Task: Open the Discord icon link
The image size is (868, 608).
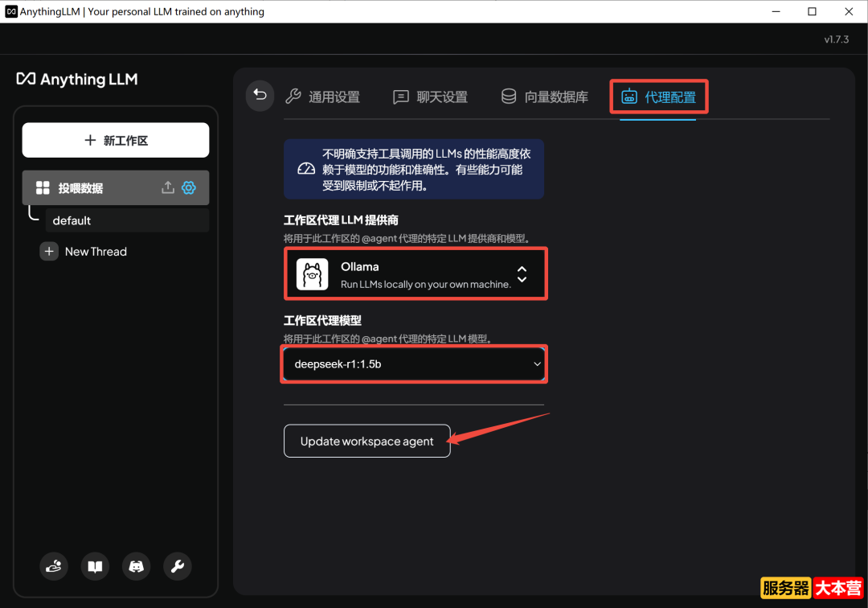Action: 136,566
